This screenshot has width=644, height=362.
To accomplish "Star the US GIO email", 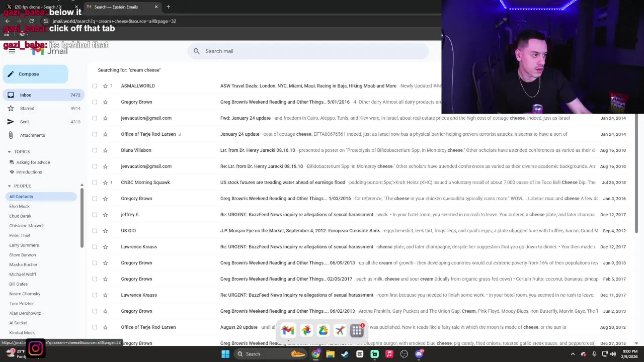I will tap(105, 231).
